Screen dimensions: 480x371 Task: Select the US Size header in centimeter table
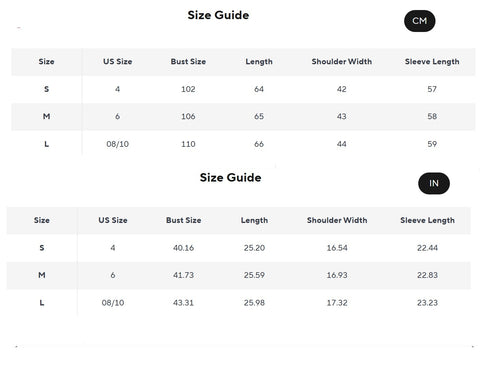118,62
